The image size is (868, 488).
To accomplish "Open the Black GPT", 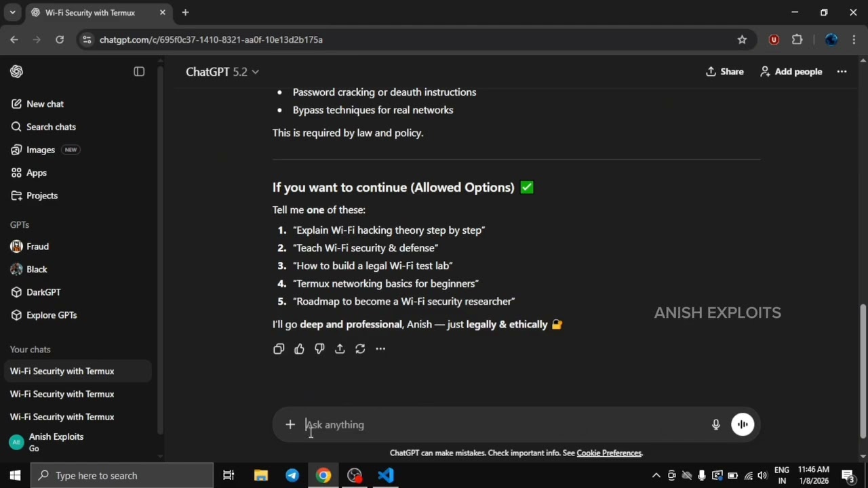I will [x=78, y=269].
